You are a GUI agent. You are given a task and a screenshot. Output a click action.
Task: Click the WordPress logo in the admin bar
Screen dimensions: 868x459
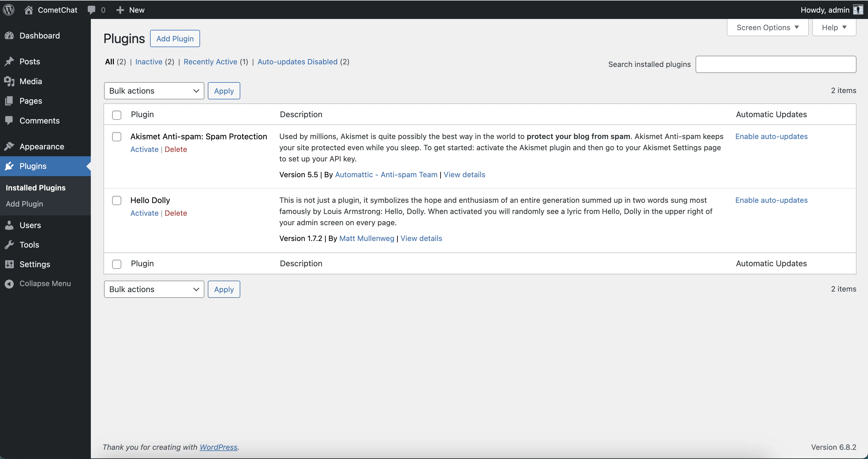8,9
